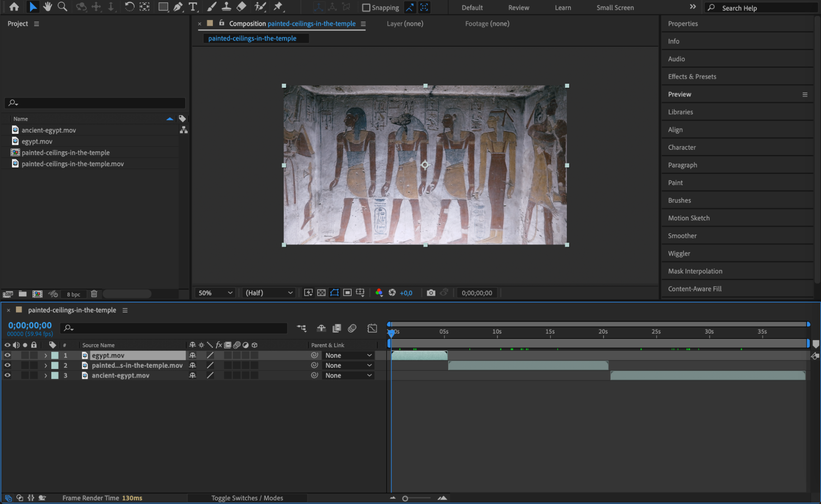Open the Graph Editor icon in timeline
The width and height of the screenshot is (821, 504).
[x=372, y=328]
